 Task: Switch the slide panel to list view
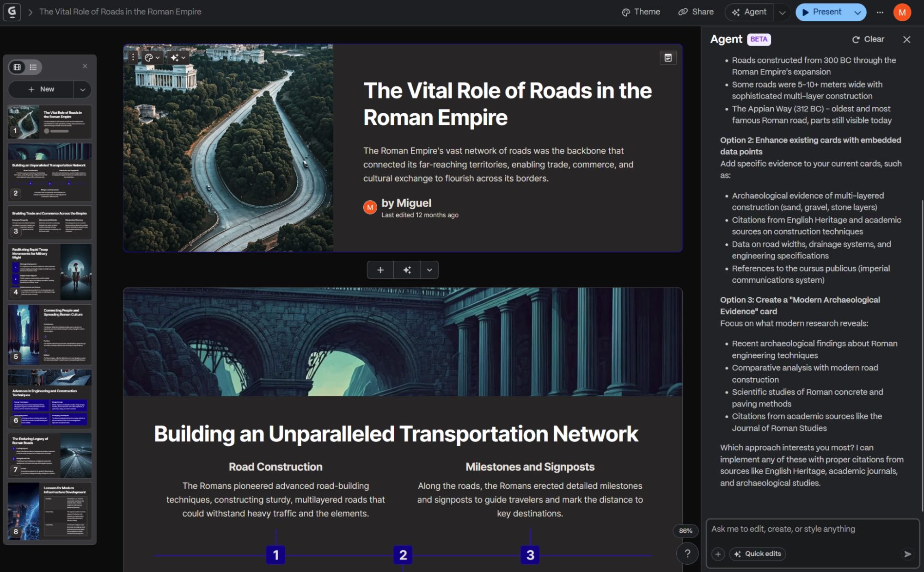[x=32, y=67]
